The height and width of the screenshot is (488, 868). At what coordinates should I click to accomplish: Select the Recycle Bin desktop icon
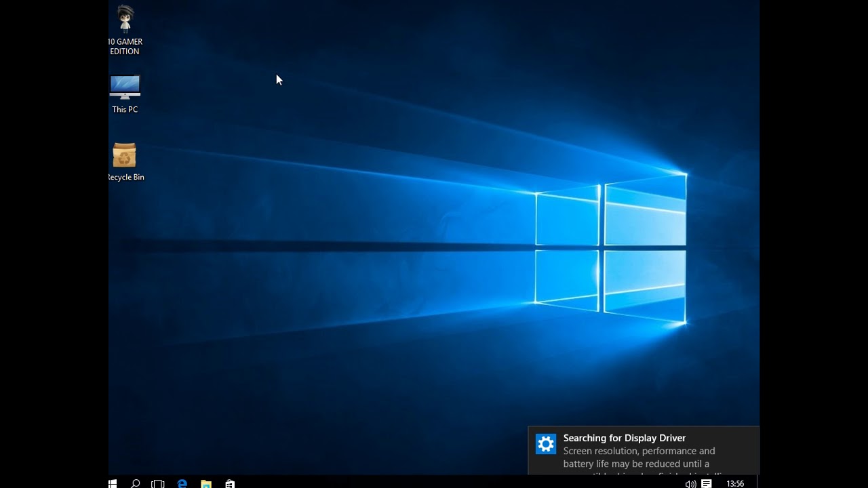(125, 161)
